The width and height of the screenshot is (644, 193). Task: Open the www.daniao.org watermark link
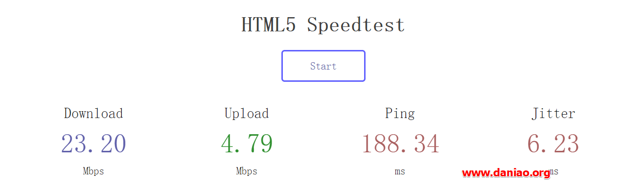click(x=506, y=173)
